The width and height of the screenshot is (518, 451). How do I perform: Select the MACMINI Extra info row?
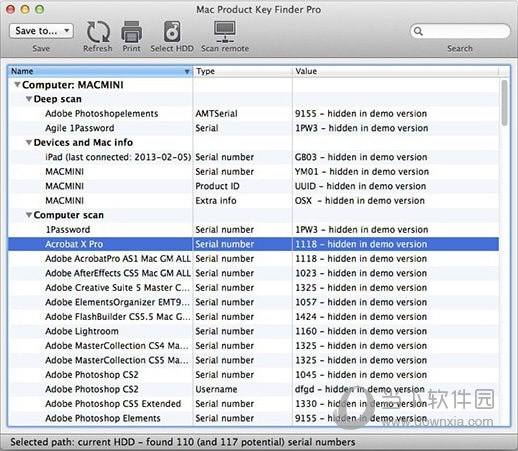253,201
